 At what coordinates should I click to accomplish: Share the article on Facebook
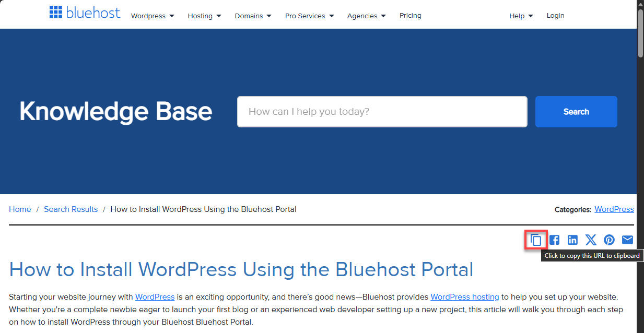pos(554,240)
